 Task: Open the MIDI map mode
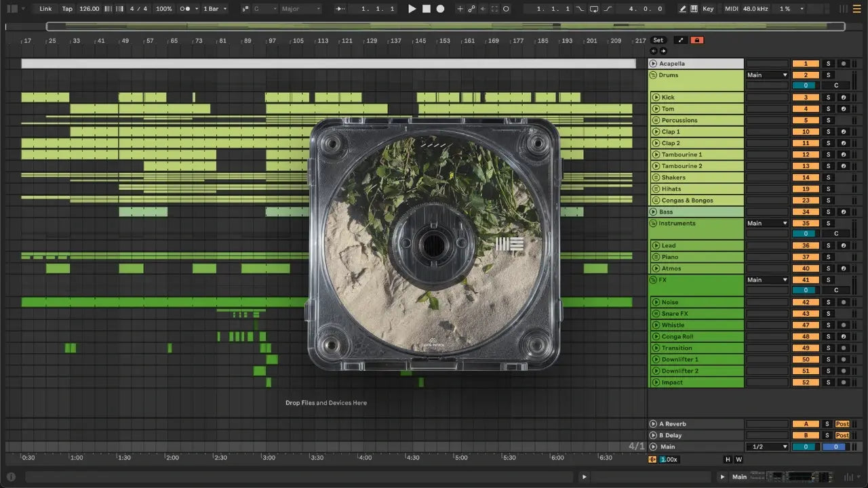[731, 9]
